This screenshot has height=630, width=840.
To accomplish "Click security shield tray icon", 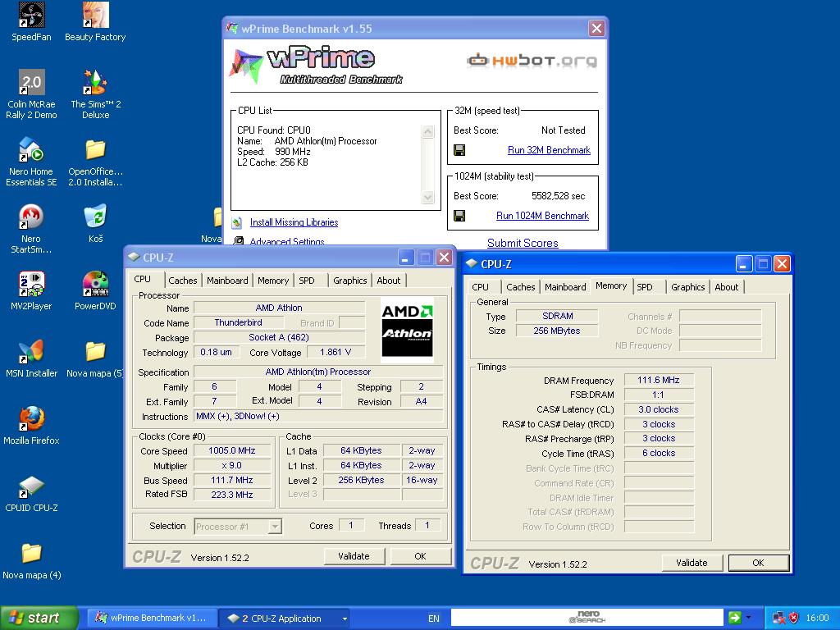I will coord(793,619).
